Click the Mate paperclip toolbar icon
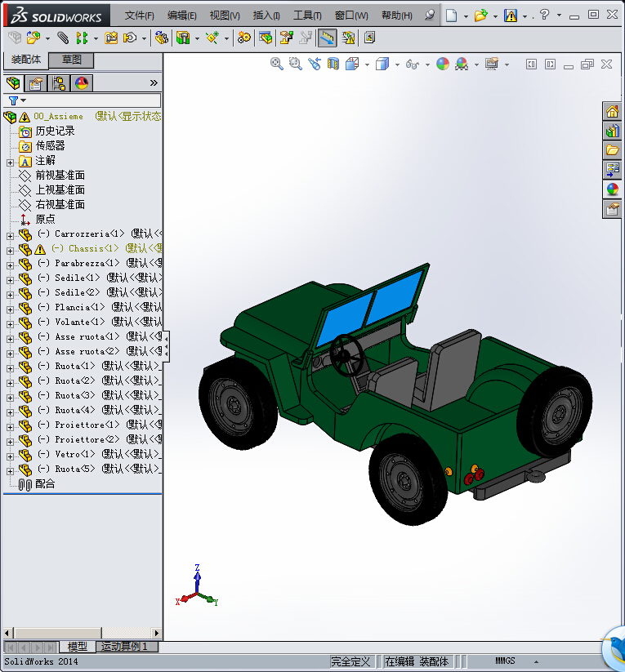Viewport: 625px width, 672px height. pyautogui.click(x=63, y=38)
